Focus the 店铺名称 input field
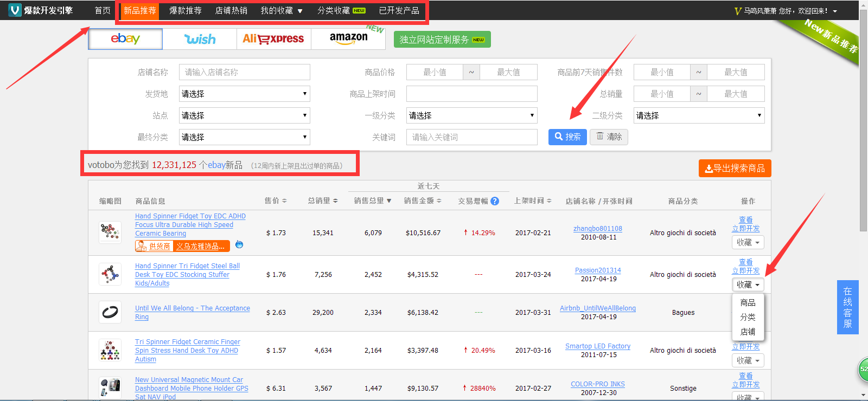Image resolution: width=868 pixels, height=401 pixels. (245, 72)
